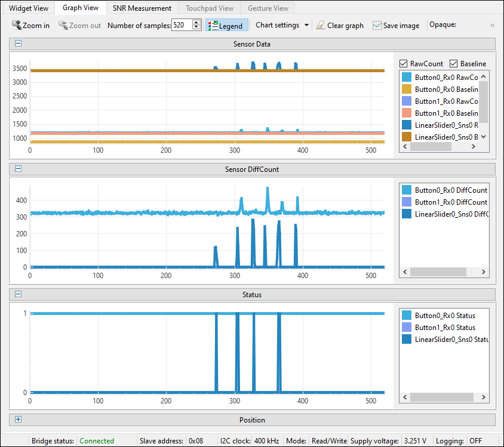Image resolution: width=504 pixels, height=447 pixels.
Task: Increase number of samples with up arrow
Action: pyautogui.click(x=196, y=22)
